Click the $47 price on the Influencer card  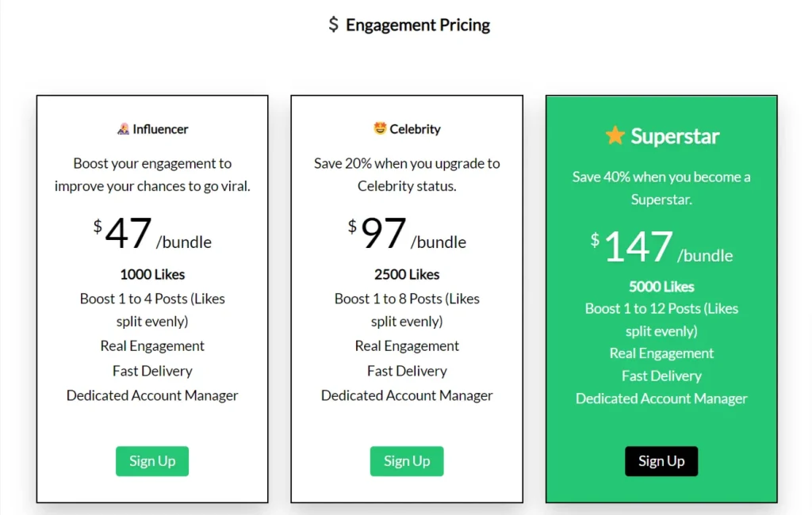(127, 232)
